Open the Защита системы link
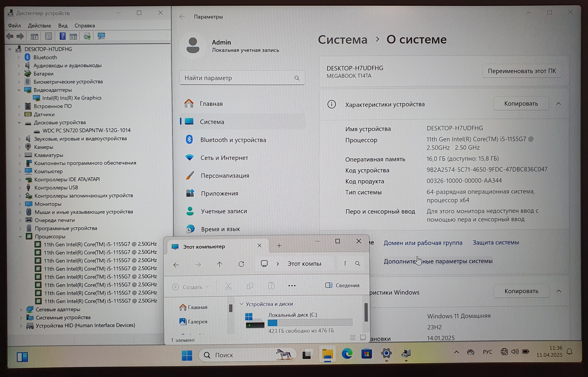The height and width of the screenshot is (377, 588). [x=496, y=242]
